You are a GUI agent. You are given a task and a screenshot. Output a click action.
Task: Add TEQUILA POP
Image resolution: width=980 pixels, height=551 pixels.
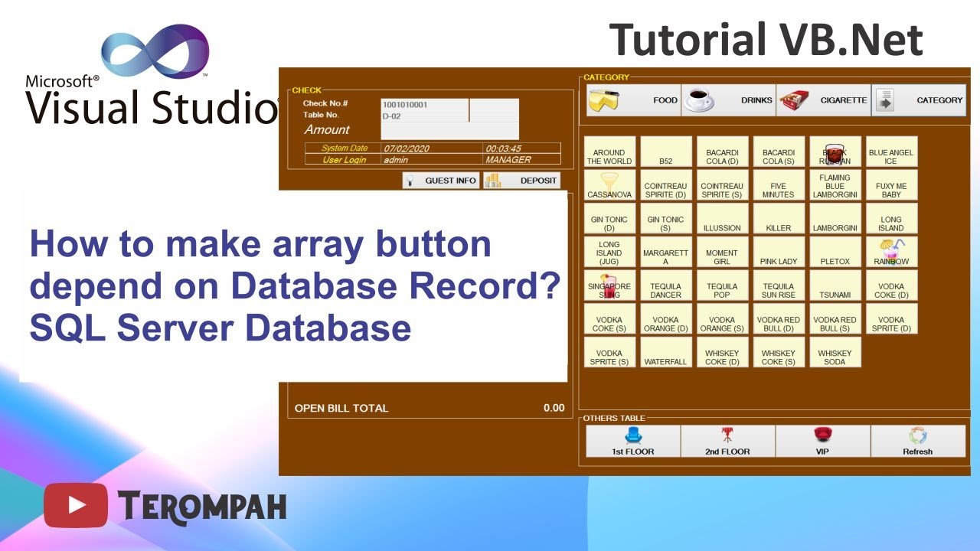point(723,285)
